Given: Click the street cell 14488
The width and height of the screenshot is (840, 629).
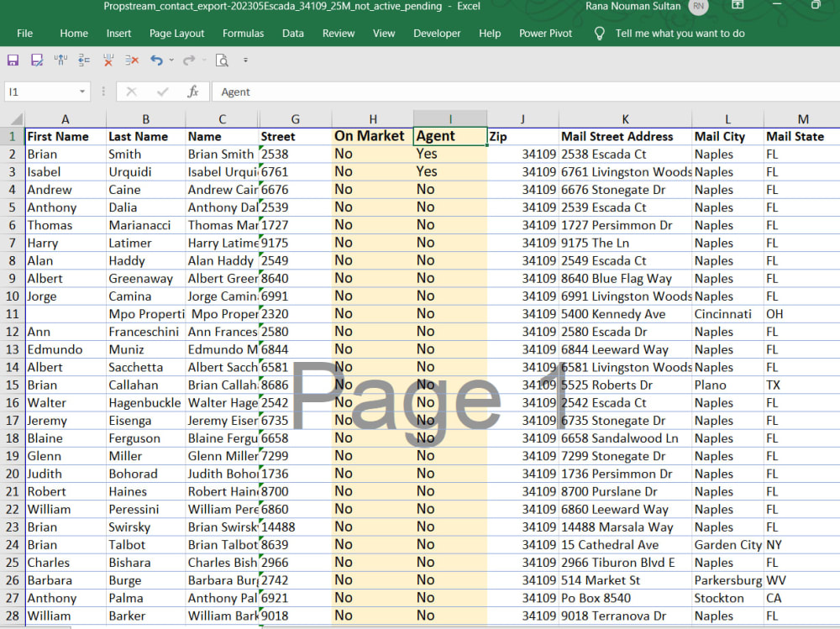Looking at the screenshot, I should [295, 527].
